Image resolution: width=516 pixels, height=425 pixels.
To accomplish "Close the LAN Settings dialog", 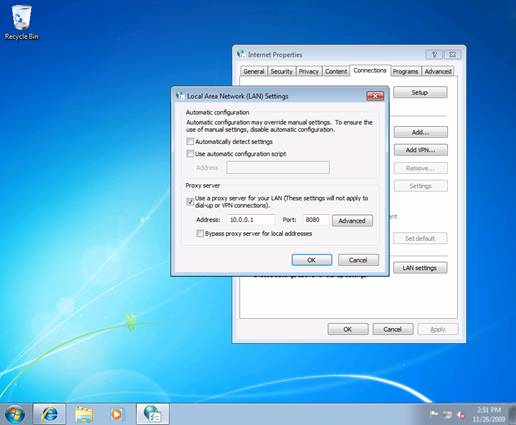I will click(x=375, y=96).
